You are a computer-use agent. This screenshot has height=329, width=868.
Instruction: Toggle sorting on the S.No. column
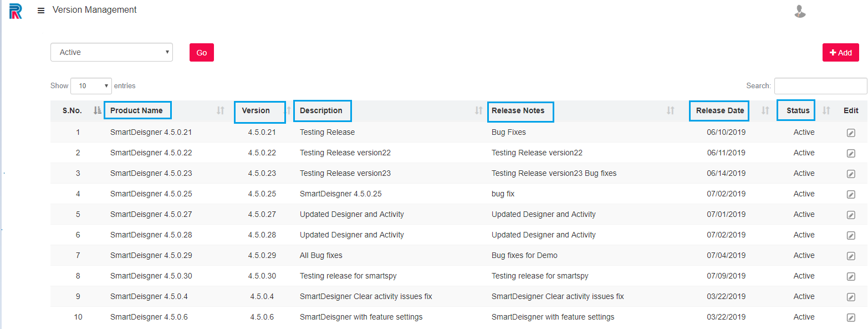click(97, 110)
